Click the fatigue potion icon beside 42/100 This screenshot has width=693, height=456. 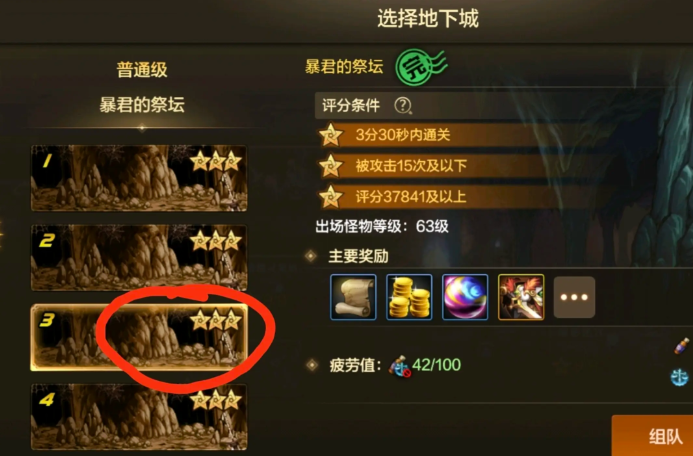pyautogui.click(x=400, y=366)
